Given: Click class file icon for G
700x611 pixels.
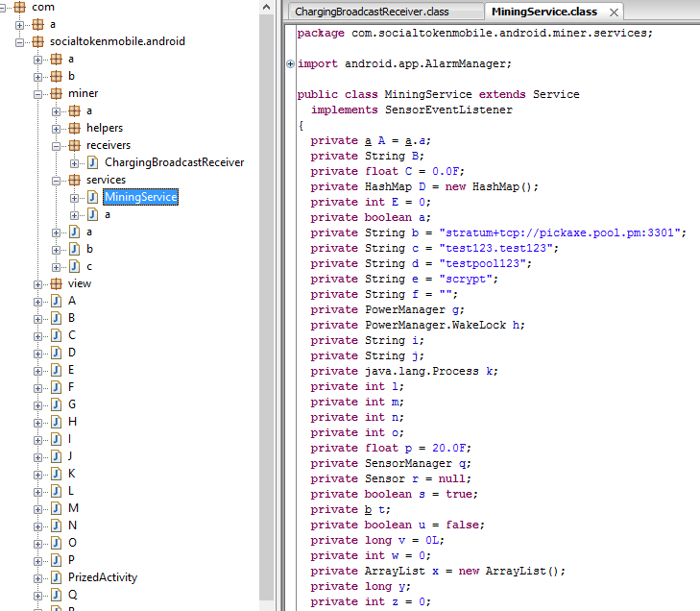Looking at the screenshot, I should coord(57,404).
